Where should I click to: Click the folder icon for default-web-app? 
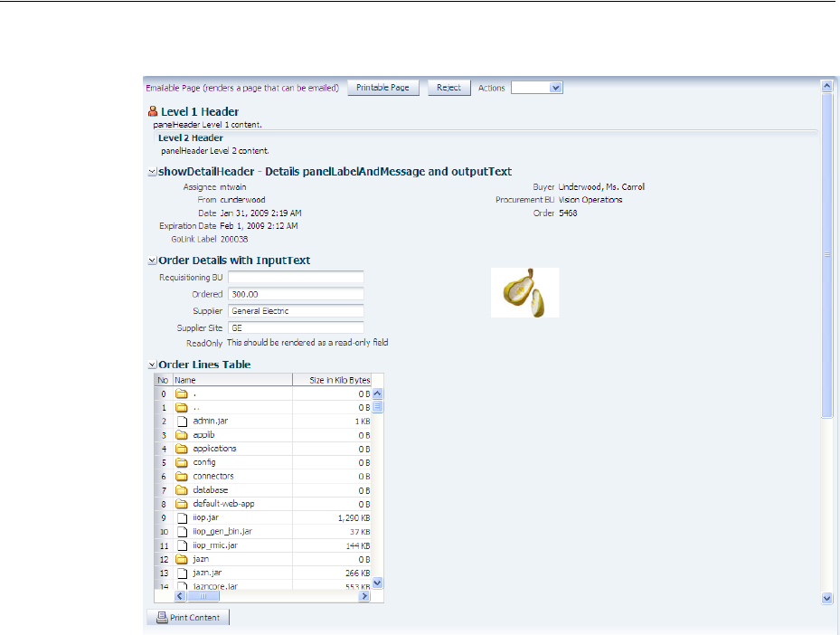pos(182,504)
